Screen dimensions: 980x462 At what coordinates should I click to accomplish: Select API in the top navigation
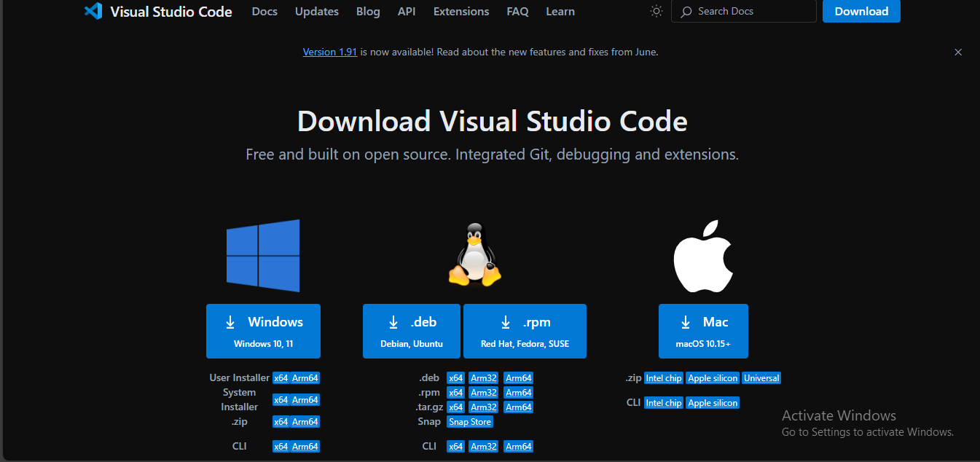(407, 11)
